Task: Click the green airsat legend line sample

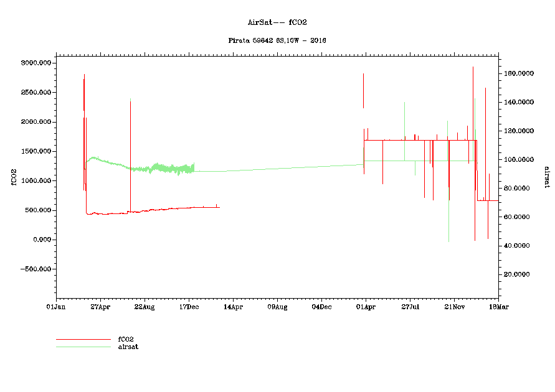Action: (83, 347)
